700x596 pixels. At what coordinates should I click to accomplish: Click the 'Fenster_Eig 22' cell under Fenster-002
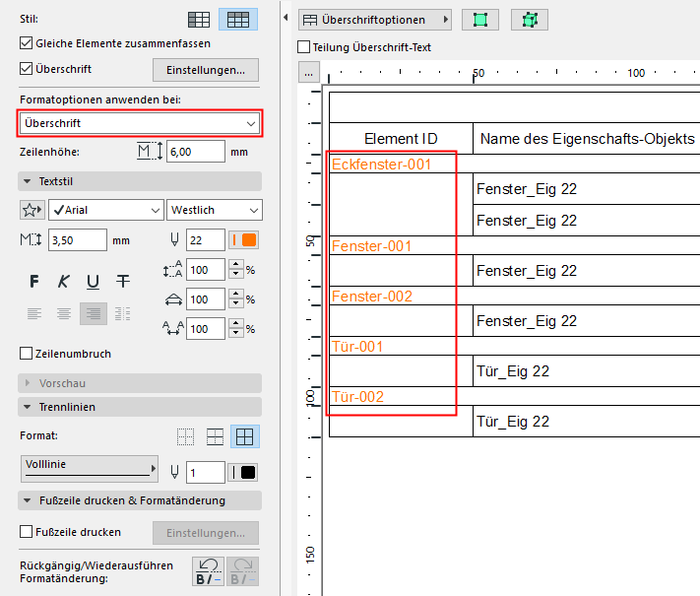[587, 321]
